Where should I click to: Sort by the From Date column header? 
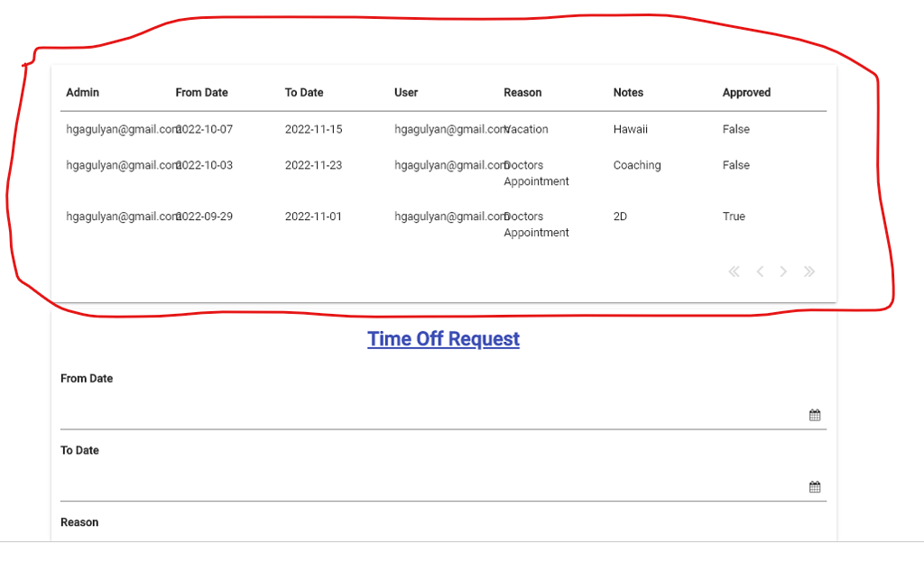tap(202, 92)
